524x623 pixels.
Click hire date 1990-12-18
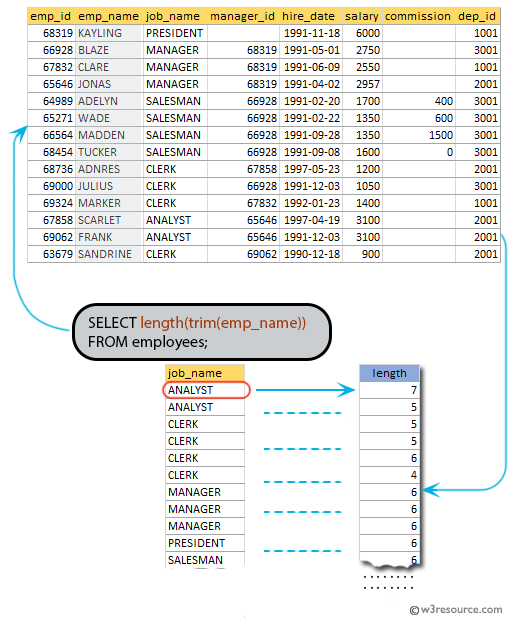[310, 254]
